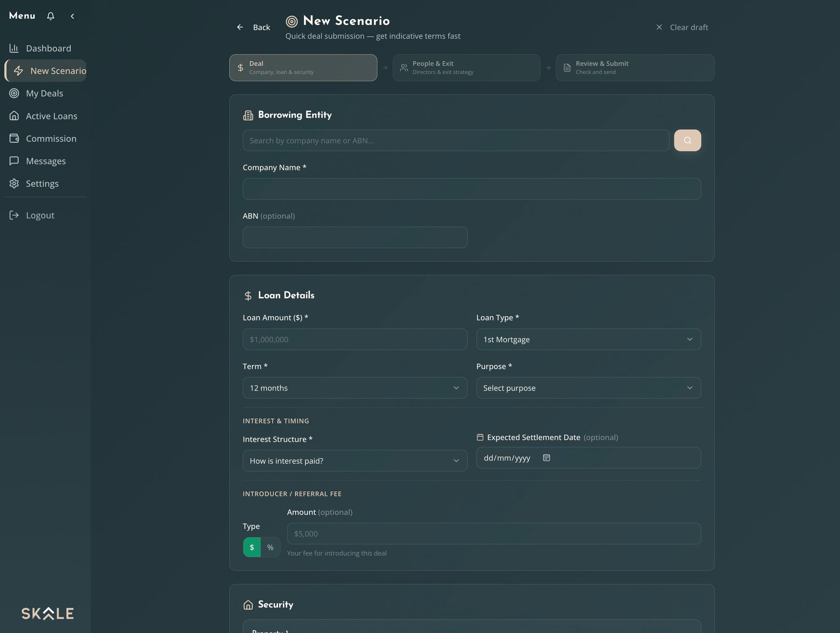Open the Interest Structure dropdown
Image resolution: width=840 pixels, height=633 pixels.
point(354,460)
